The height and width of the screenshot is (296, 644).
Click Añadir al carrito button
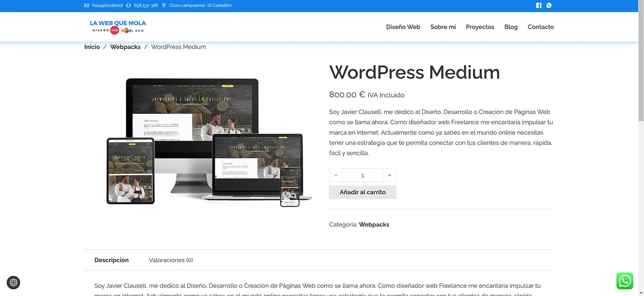[x=363, y=192]
